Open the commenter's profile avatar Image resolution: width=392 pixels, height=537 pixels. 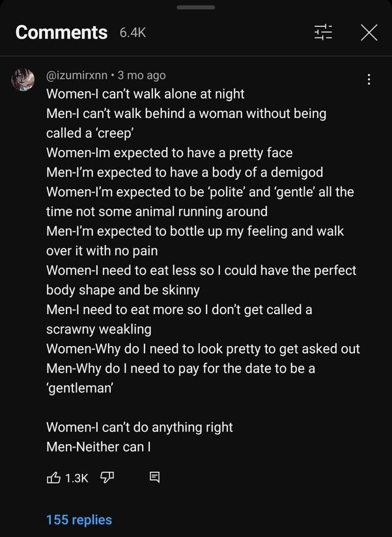23,78
